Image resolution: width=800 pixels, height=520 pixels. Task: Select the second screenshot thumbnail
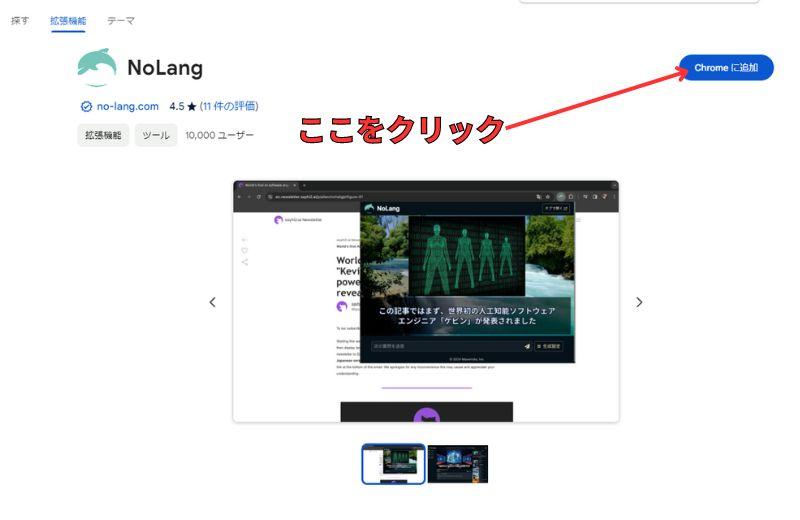pyautogui.click(x=458, y=464)
